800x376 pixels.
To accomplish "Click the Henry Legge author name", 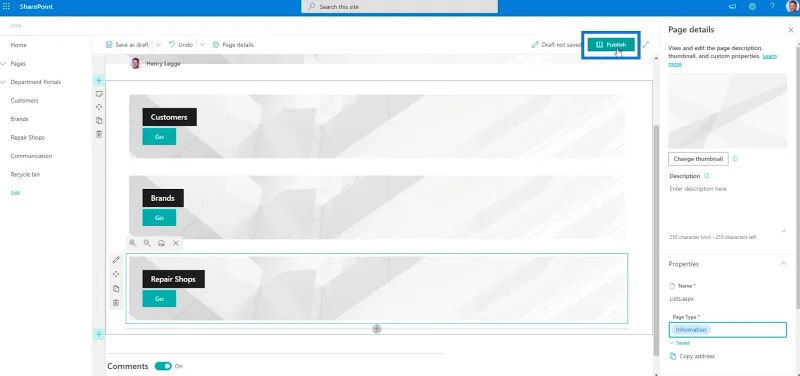I will [163, 64].
